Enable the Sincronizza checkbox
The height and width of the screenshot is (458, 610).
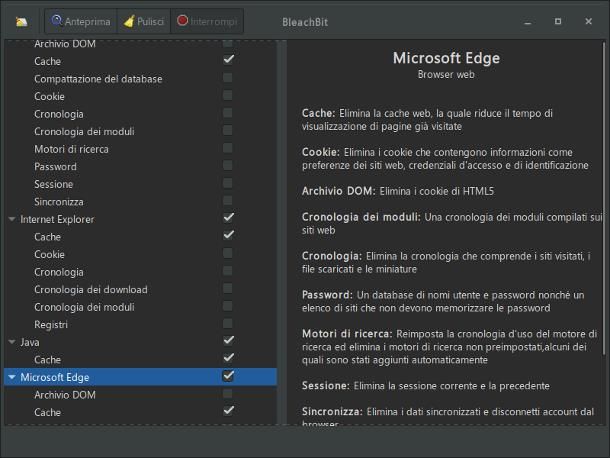coord(228,201)
